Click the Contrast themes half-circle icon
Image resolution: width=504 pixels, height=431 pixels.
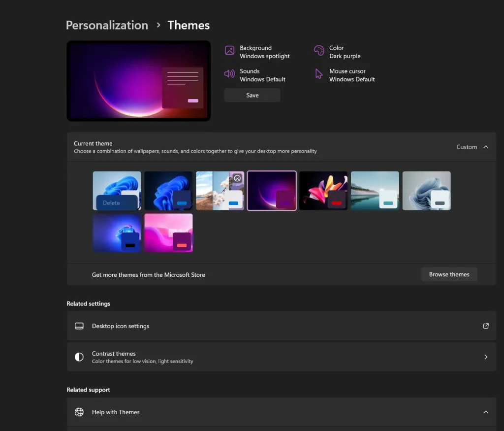point(79,357)
